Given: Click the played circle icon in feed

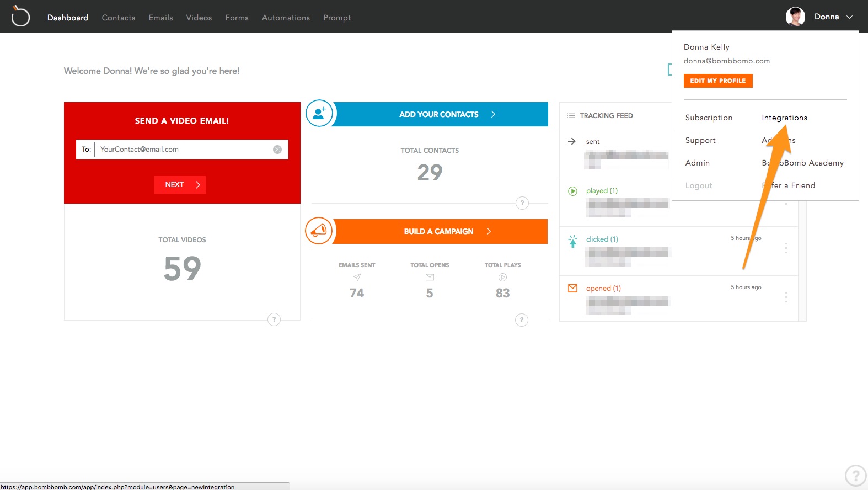Looking at the screenshot, I should pyautogui.click(x=572, y=191).
